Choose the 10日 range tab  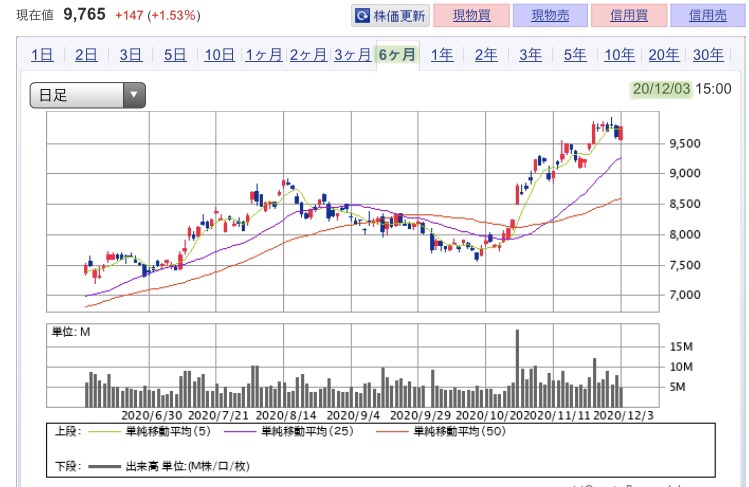coord(219,55)
